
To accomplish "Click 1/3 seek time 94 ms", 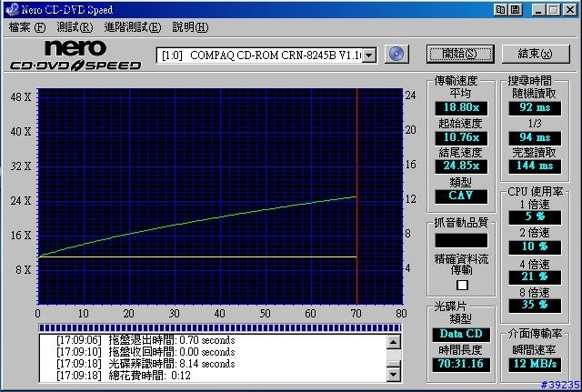I will [535, 137].
